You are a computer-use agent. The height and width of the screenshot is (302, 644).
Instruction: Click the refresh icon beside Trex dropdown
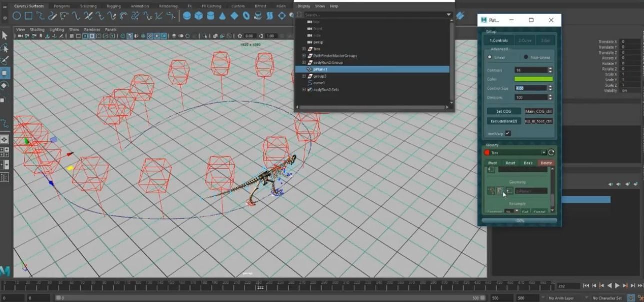coord(551,153)
